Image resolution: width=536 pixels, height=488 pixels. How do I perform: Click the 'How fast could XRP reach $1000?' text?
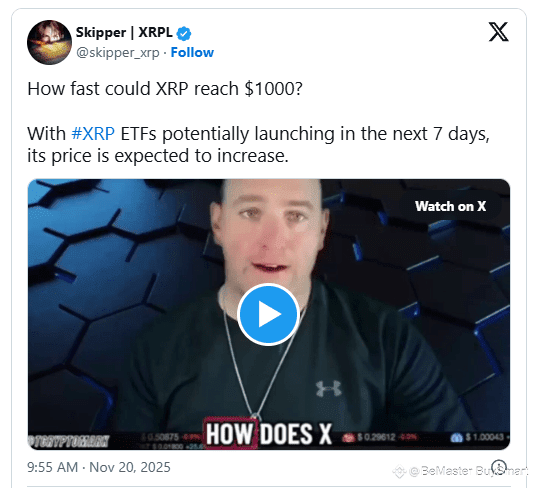[165, 89]
